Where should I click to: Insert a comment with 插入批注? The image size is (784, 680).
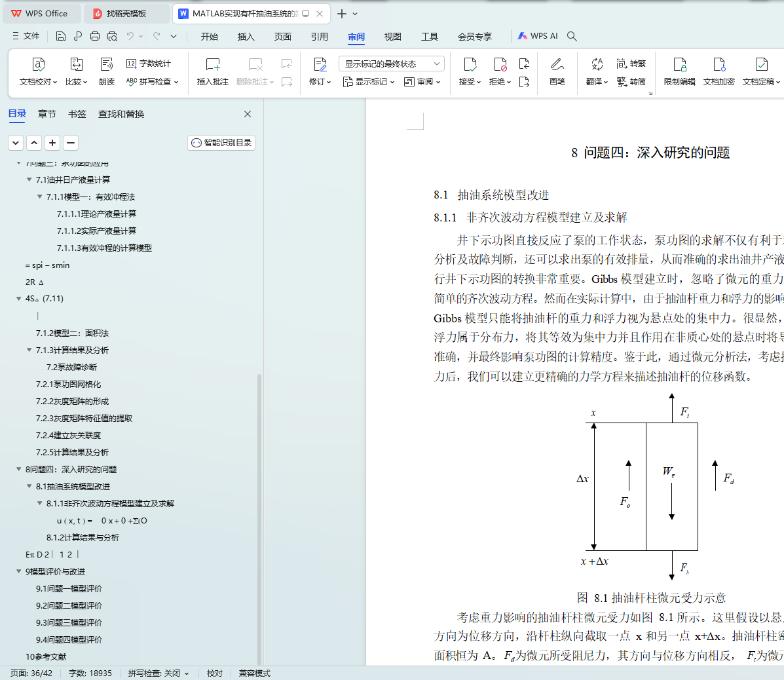[x=212, y=71]
